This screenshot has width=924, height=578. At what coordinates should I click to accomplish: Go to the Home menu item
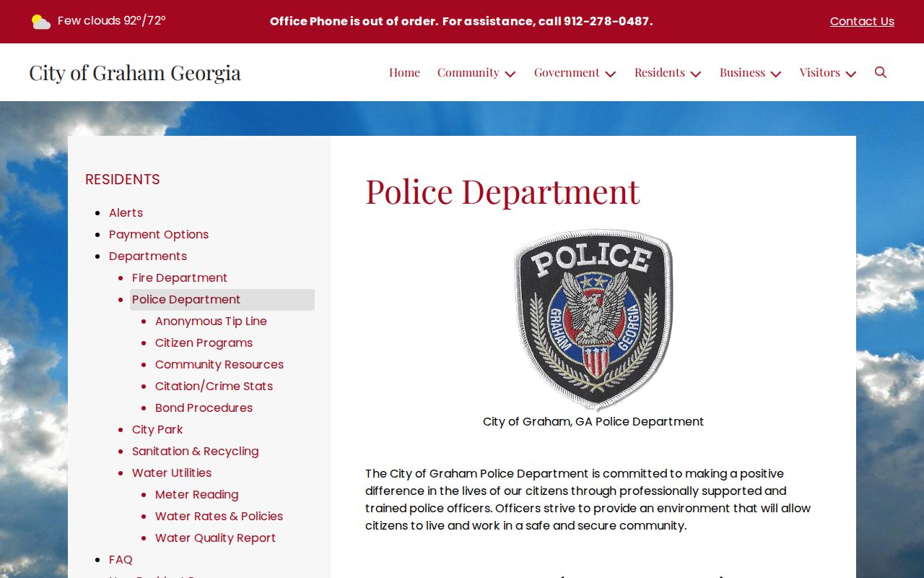[404, 72]
